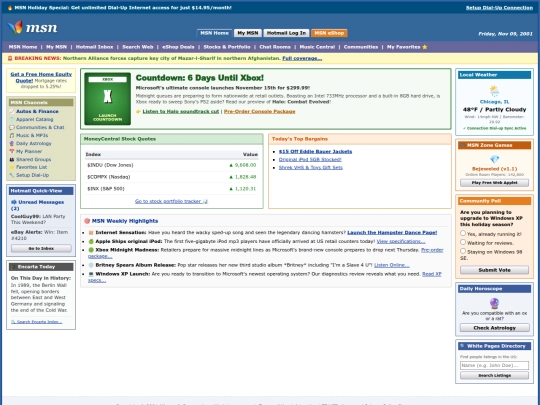Click the Apparel Catalog channel icon
The height and width of the screenshot is (405, 540).
(x=12, y=120)
